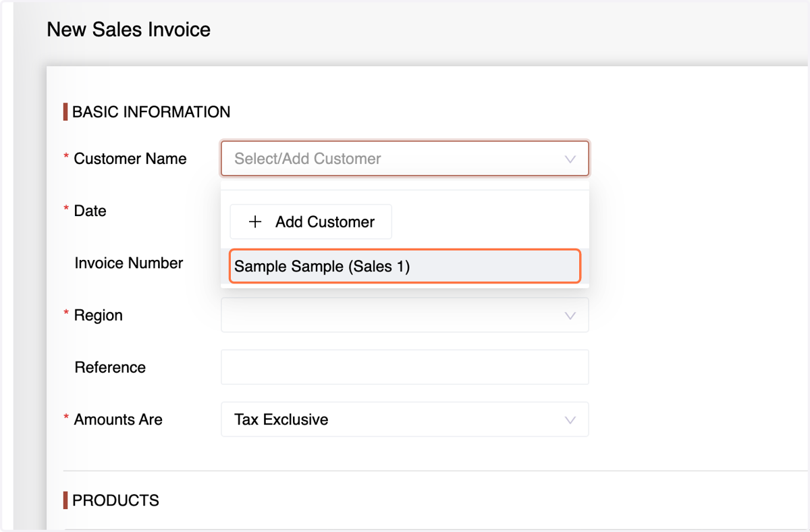Click plus icon in Add Customer button
The image size is (810, 532).
click(255, 222)
